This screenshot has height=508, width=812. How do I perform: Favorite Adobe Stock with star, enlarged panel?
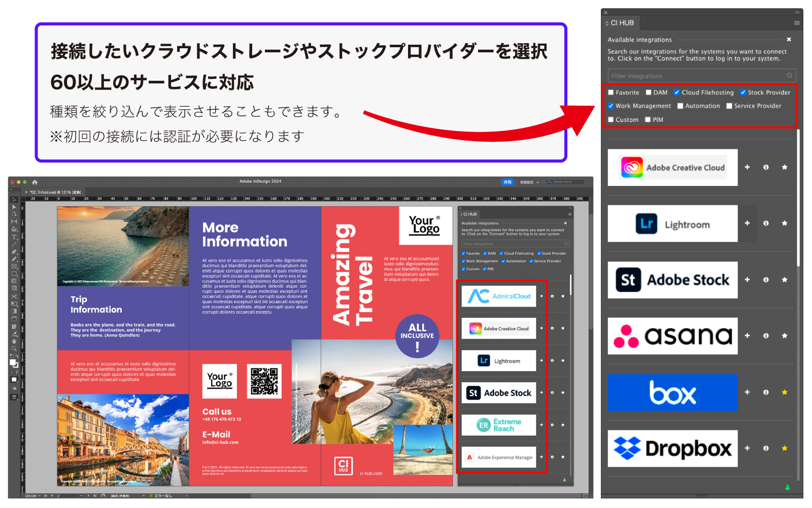coord(785,279)
